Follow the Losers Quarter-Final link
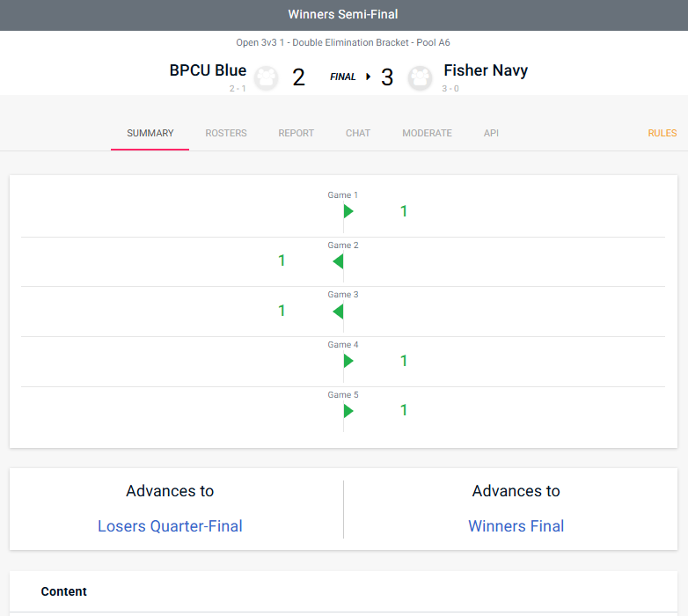 click(170, 526)
